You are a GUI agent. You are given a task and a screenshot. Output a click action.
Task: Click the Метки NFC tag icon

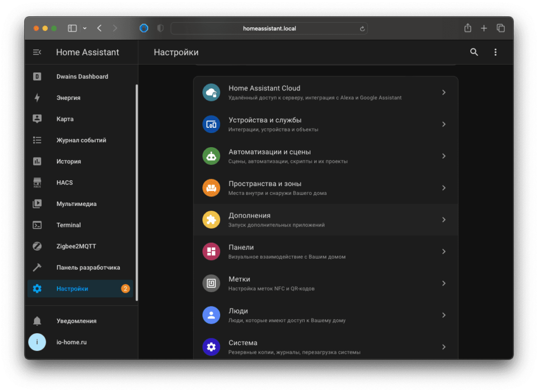[x=211, y=284]
